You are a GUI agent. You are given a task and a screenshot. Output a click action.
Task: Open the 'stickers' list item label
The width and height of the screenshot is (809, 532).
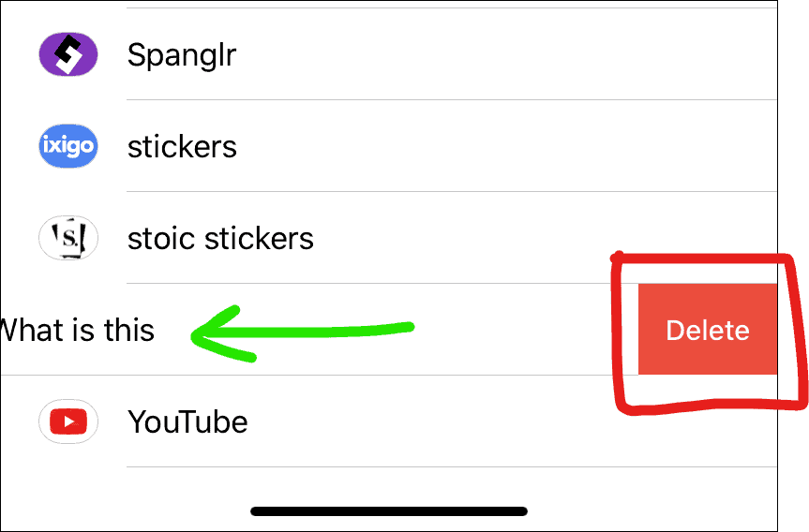pyautogui.click(x=182, y=147)
